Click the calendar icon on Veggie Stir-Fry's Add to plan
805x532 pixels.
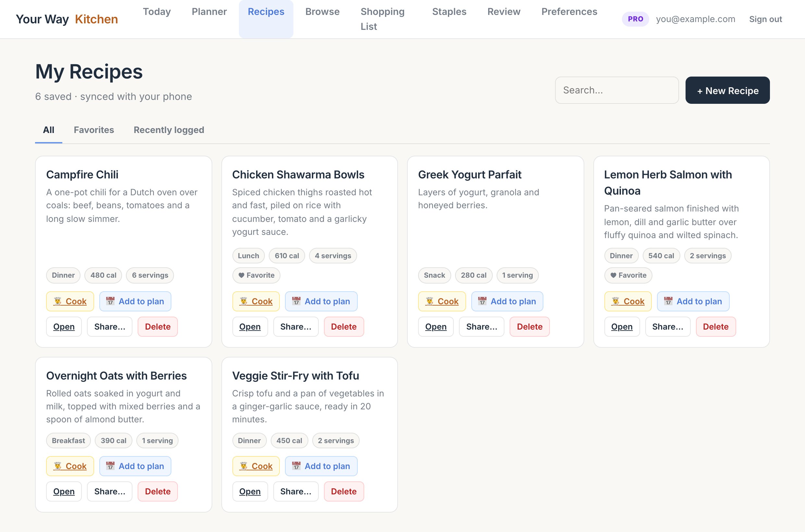click(x=296, y=466)
